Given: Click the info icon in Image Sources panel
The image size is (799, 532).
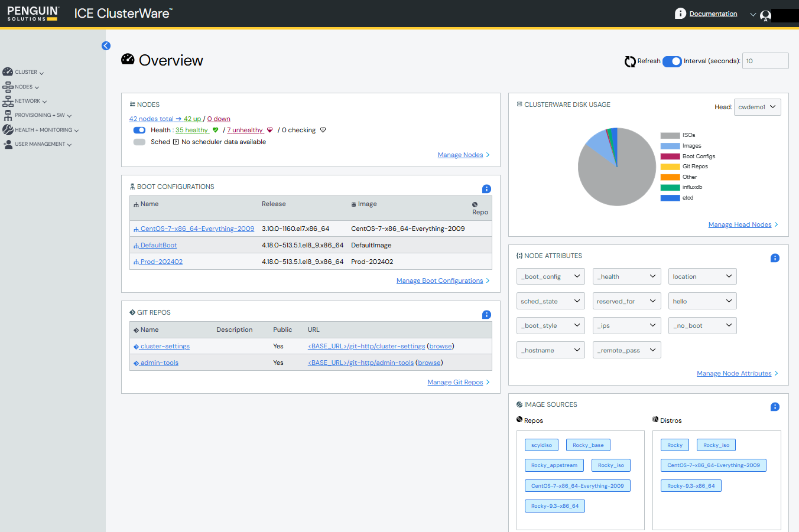Looking at the screenshot, I should tap(775, 407).
